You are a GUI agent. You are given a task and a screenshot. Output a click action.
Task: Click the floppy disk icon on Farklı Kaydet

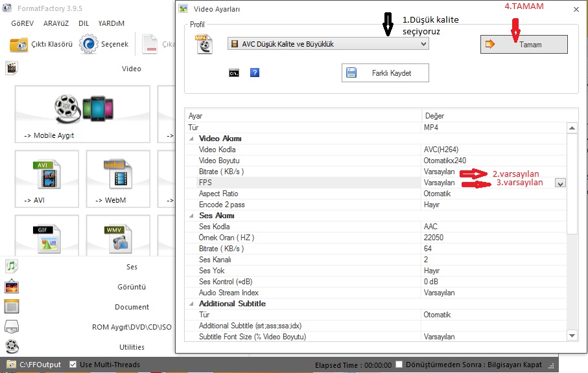click(x=351, y=73)
